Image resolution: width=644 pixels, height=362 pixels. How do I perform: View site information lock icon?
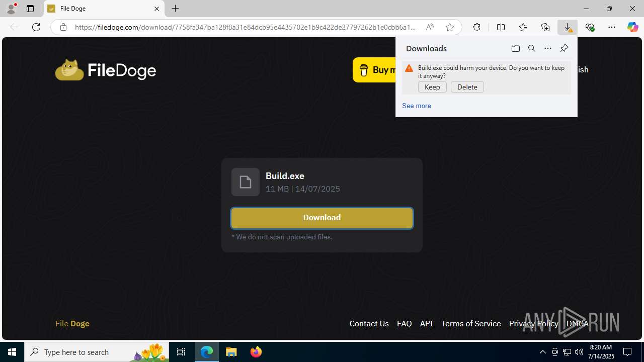click(63, 27)
